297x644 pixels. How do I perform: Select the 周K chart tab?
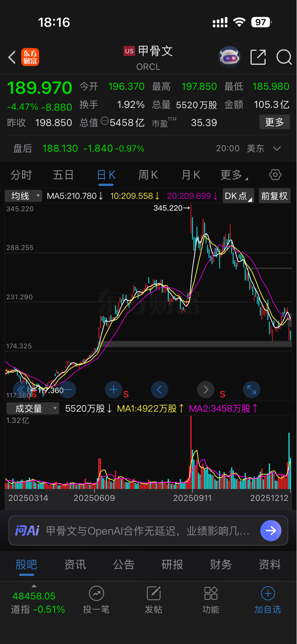148,175
